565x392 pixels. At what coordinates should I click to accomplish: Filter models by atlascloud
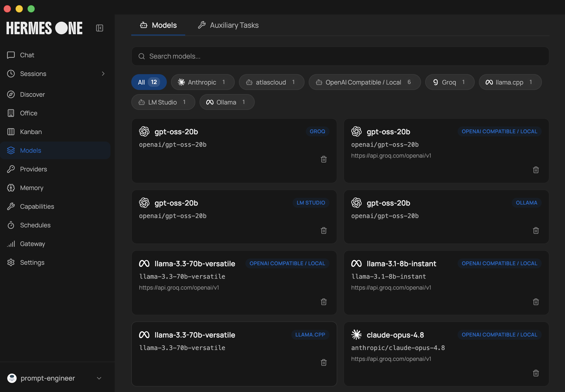tap(272, 82)
